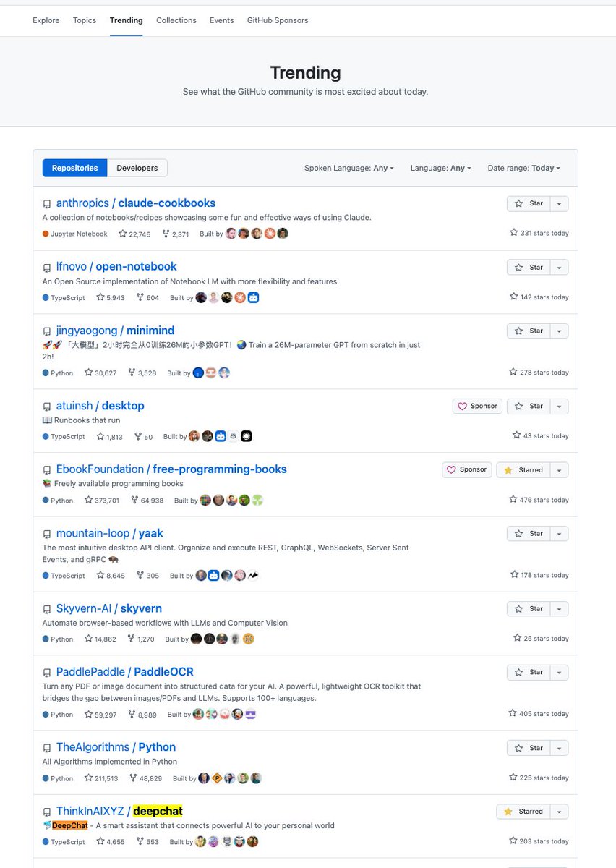Open fork count 2,371 of claude-cookbooks
The height and width of the screenshot is (868, 616).
pos(176,234)
